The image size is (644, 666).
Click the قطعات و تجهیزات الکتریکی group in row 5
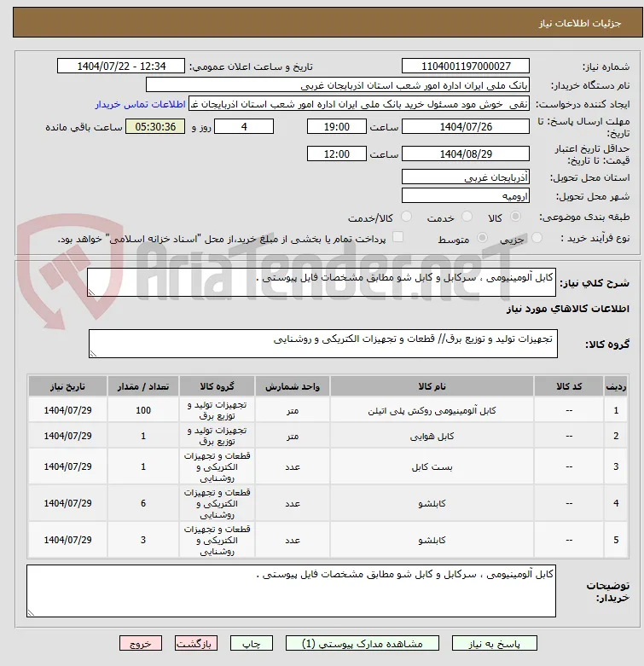point(217,541)
